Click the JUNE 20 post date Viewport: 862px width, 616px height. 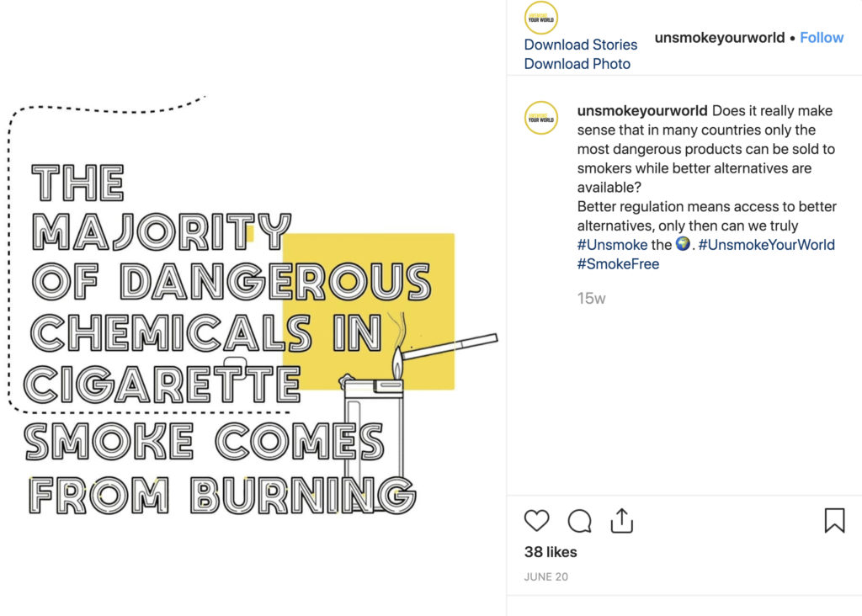pyautogui.click(x=545, y=576)
